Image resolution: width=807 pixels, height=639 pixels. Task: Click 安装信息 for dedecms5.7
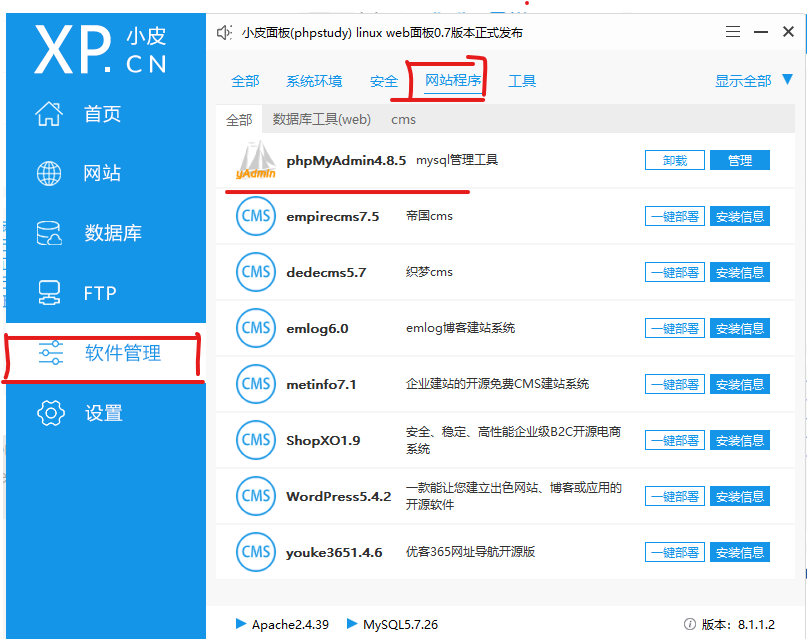click(740, 272)
